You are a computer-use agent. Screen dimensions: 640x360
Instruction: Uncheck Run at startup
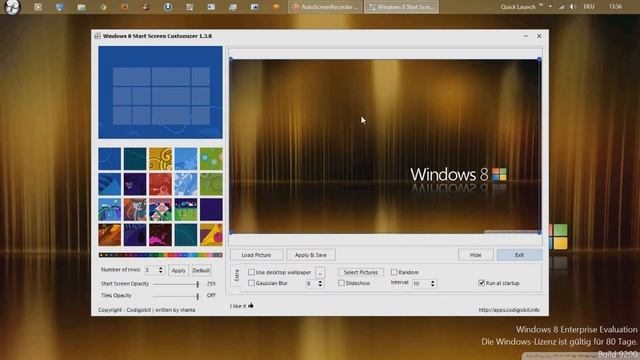(x=481, y=282)
